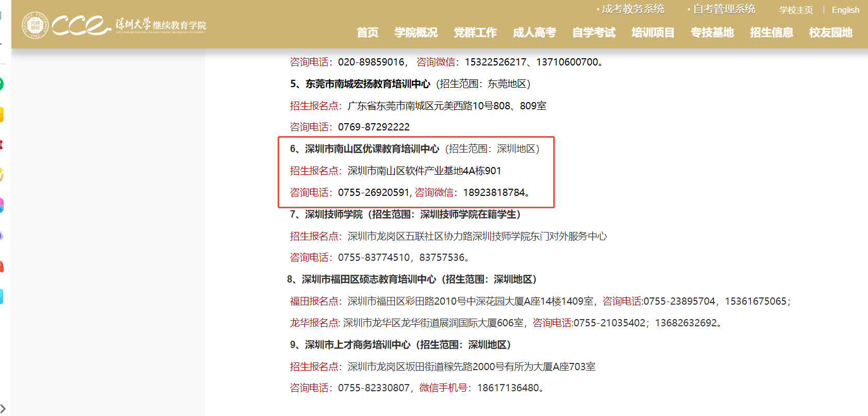Navigate to 自学考试 section
Viewport: 868px width, 416px height.
593,32
